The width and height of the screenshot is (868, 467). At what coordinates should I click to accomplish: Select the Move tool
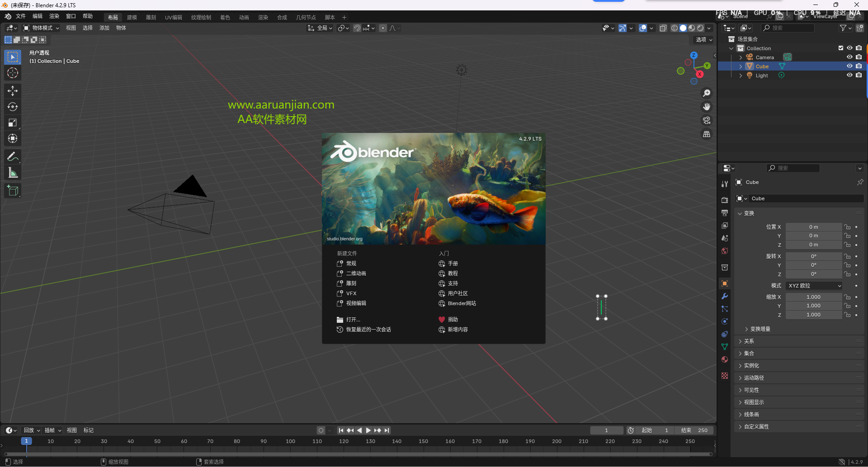12,91
